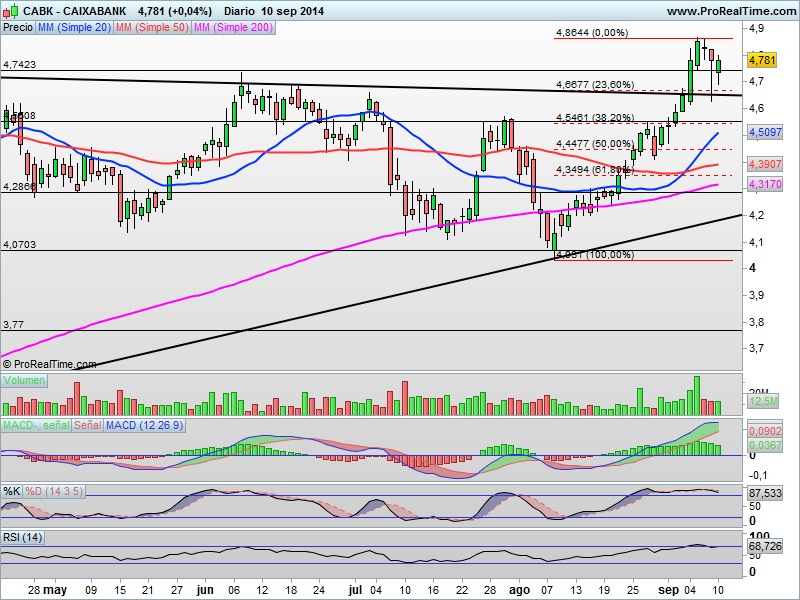Image resolution: width=800 pixels, height=600 pixels.
Task: Click the Volumen panel label
Action: click(24, 381)
